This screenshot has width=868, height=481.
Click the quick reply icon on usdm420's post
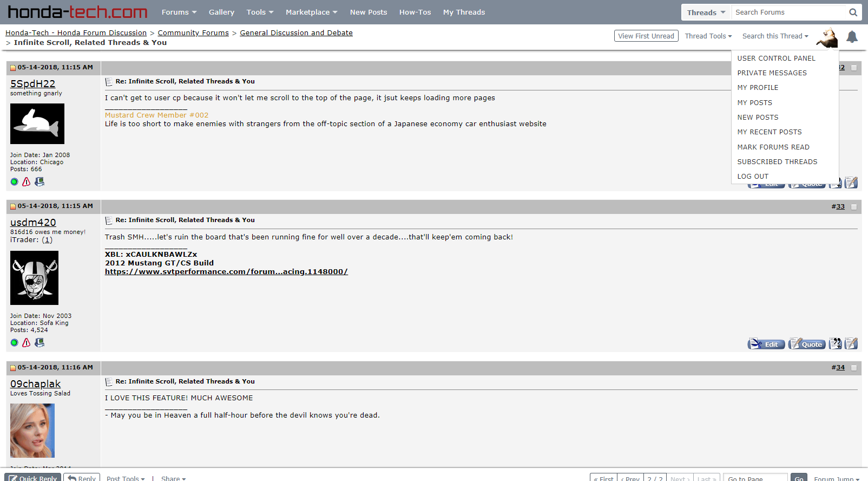click(x=851, y=343)
